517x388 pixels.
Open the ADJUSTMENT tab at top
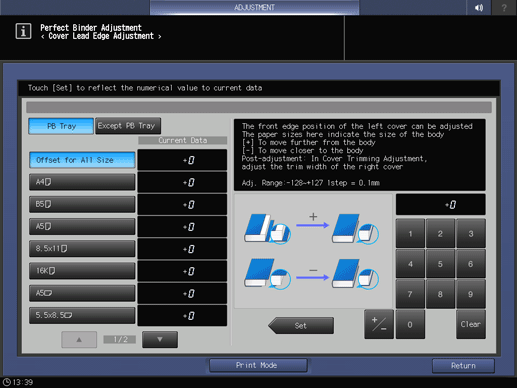click(254, 7)
